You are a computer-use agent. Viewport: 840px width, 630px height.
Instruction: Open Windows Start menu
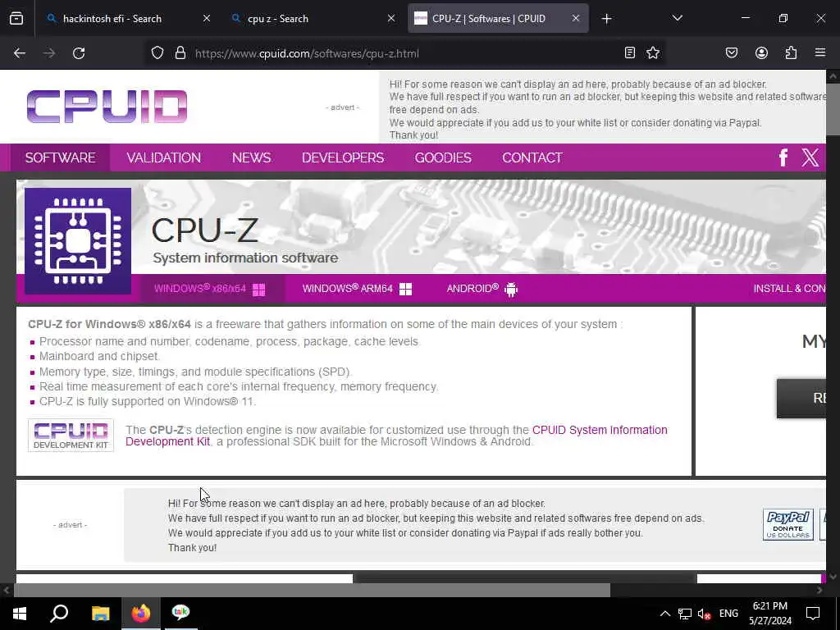[20, 613]
